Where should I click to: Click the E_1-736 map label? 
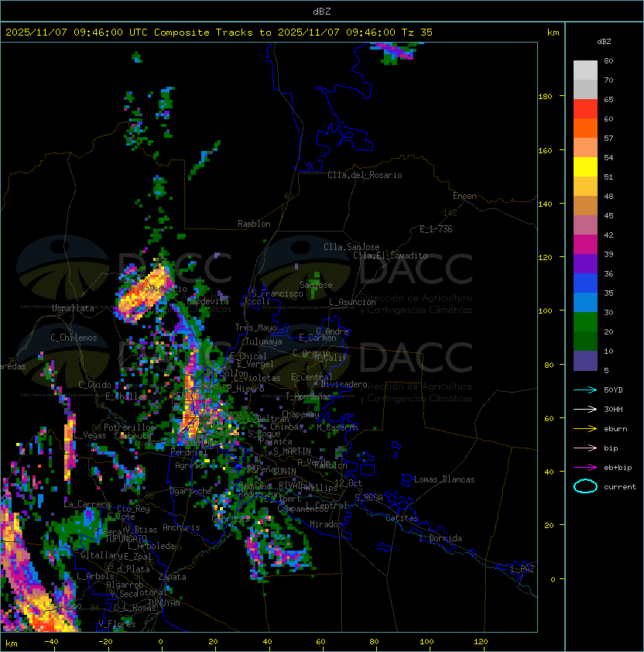tap(436, 229)
